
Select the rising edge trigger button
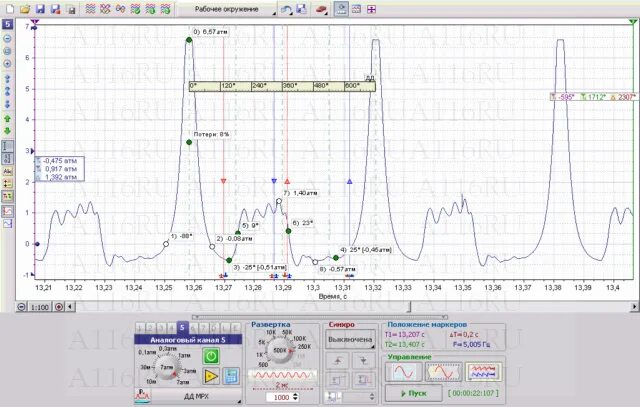click(x=338, y=360)
